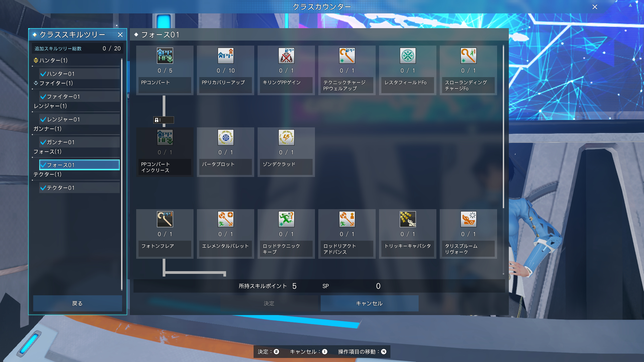Expand the ファイター(1) class group
Image resolution: width=644 pixels, height=362 pixels.
coord(76,83)
